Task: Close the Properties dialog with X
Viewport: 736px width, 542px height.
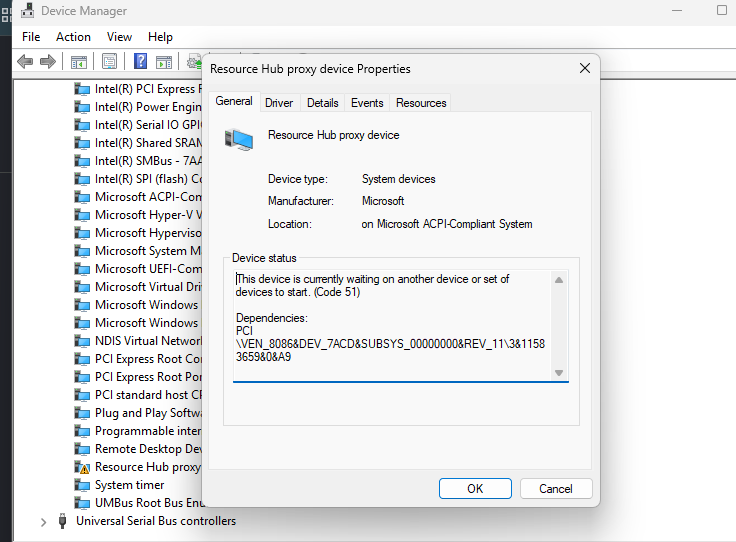Action: tap(584, 69)
